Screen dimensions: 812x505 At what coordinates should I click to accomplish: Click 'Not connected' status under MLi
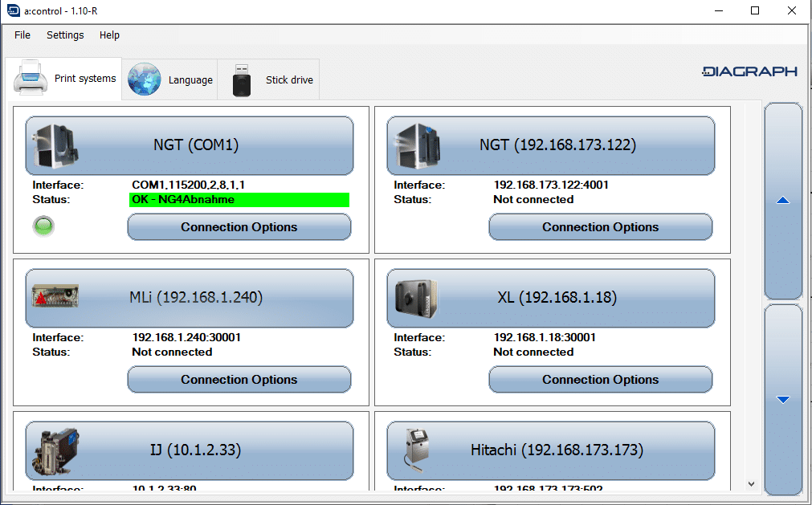tap(172, 352)
